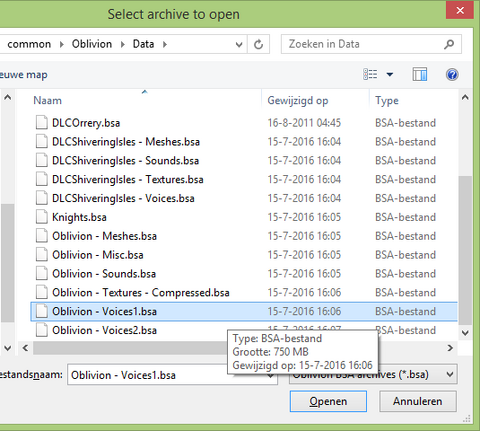Click the 'euwe map' new folder button

point(23,75)
